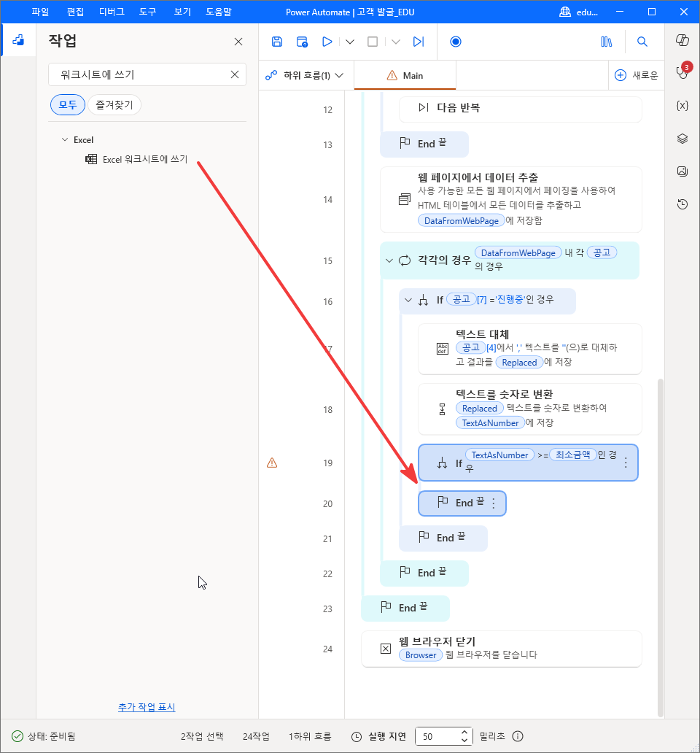Image resolution: width=700 pixels, height=753 pixels.
Task: Switch to the Main tab
Action: click(x=405, y=75)
